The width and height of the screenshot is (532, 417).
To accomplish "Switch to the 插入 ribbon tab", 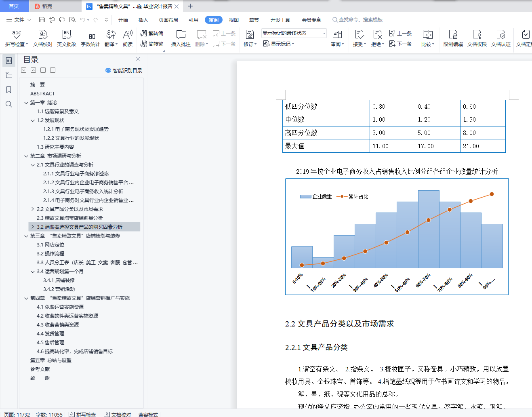I will pos(143,20).
